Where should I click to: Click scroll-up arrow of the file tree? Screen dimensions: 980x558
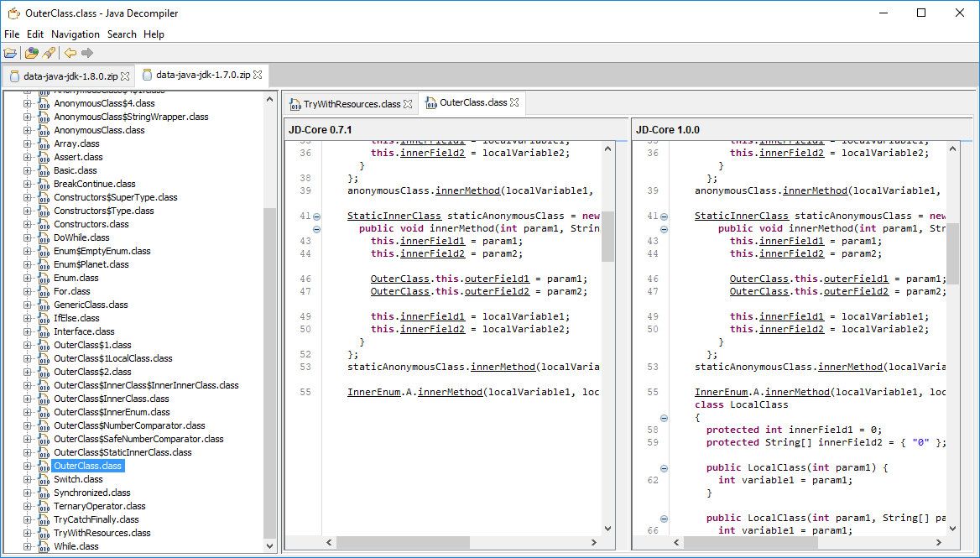click(270, 99)
